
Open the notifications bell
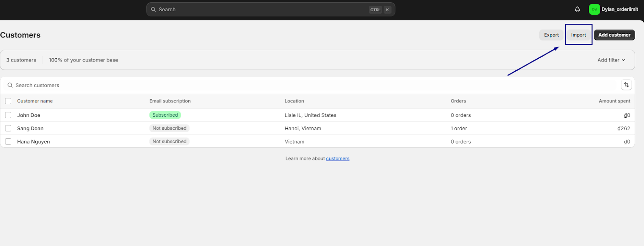(x=577, y=9)
